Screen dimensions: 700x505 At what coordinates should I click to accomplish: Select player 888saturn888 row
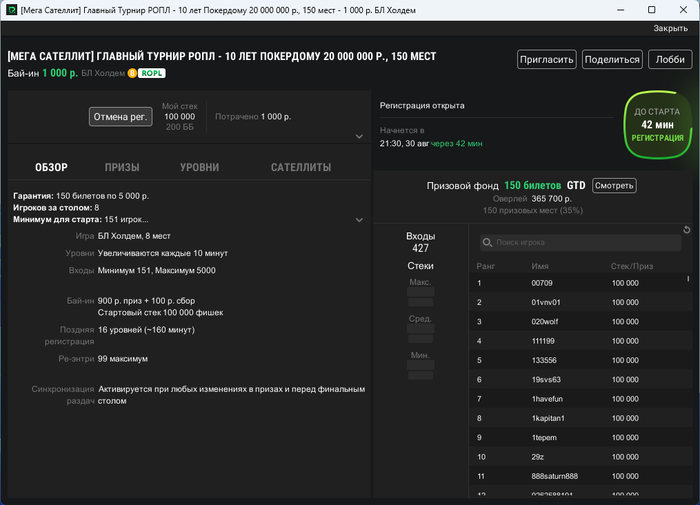coord(580,476)
